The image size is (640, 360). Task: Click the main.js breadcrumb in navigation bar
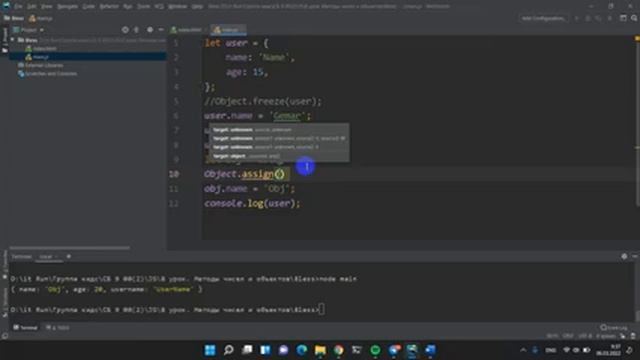pyautogui.click(x=40, y=18)
